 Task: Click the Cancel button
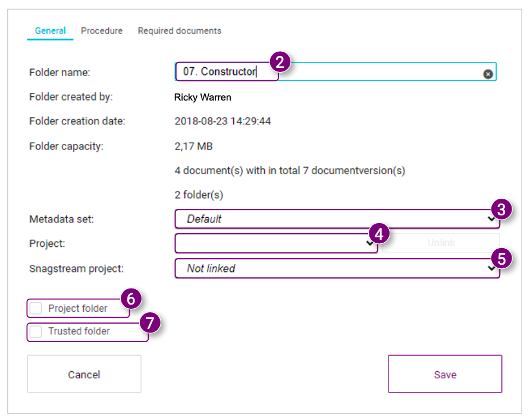point(84,374)
